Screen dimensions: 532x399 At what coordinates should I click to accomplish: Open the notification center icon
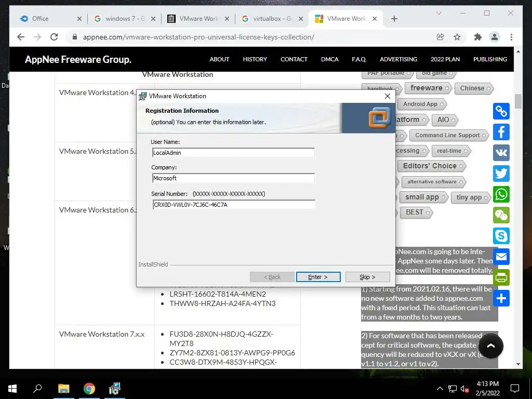point(515,389)
